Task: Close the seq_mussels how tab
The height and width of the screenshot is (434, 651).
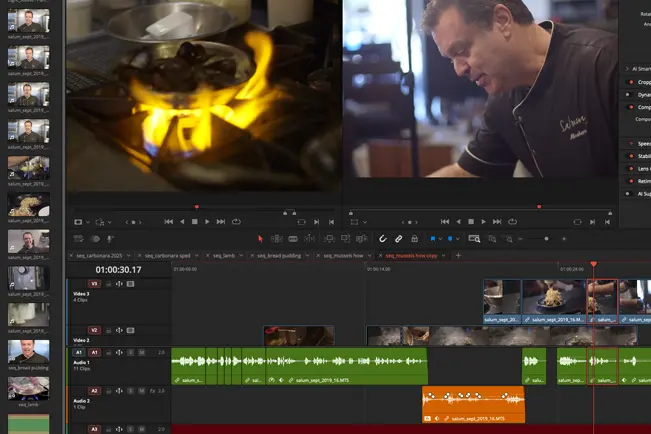Action: coord(318,255)
